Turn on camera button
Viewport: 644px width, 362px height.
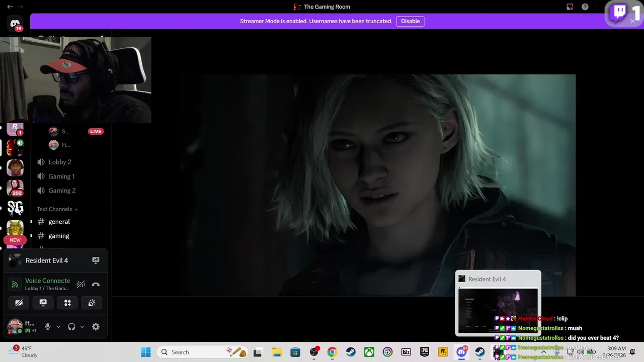(19, 303)
